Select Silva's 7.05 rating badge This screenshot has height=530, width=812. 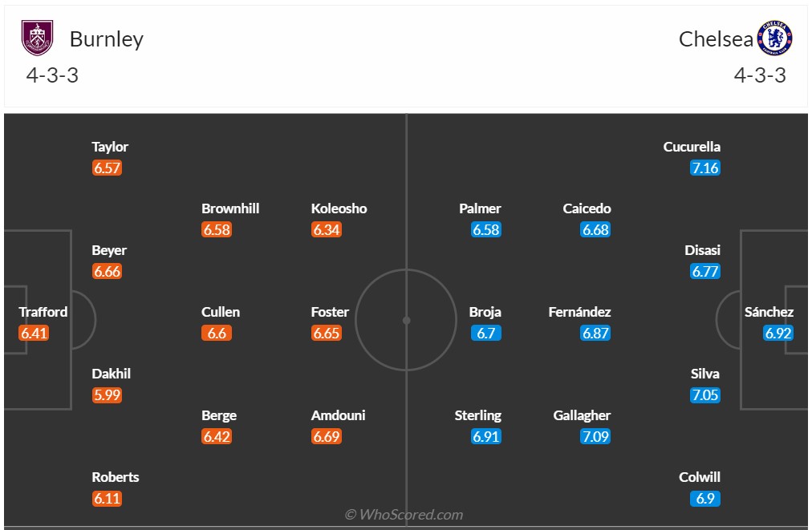click(x=705, y=394)
